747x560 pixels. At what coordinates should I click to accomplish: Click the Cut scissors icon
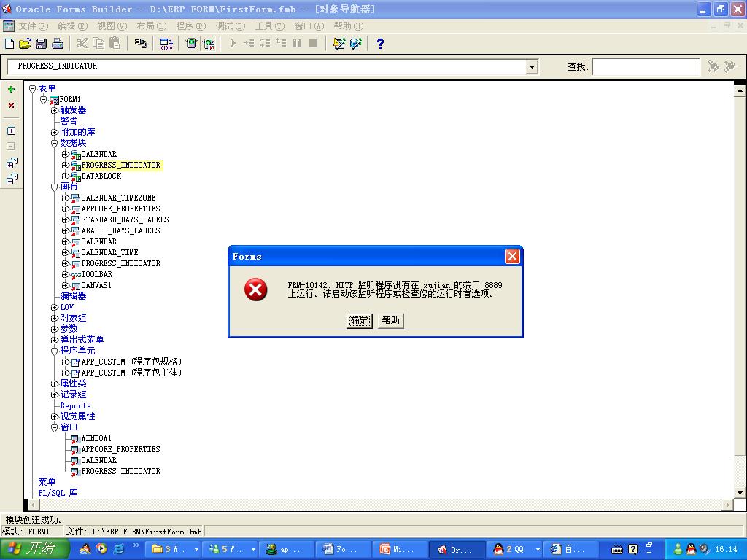82,44
